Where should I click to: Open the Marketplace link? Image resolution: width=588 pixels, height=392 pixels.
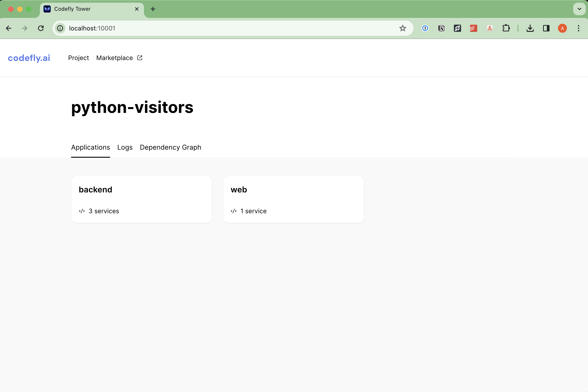pos(115,58)
